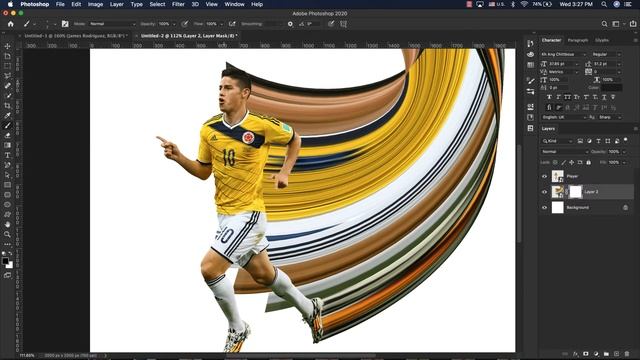Viewport: 640px width, 360px height.
Task: Click the Share icon at top right
Action: click(x=633, y=24)
